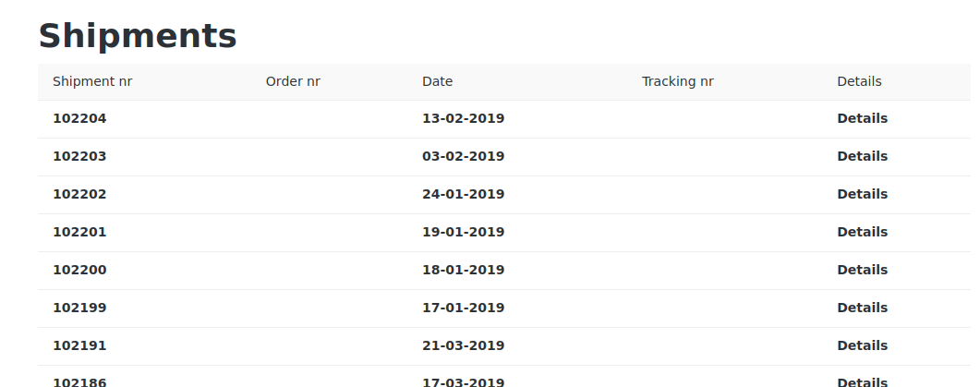Click the Shipments page heading
Image resolution: width=980 pixels, height=387 pixels.
click(138, 36)
